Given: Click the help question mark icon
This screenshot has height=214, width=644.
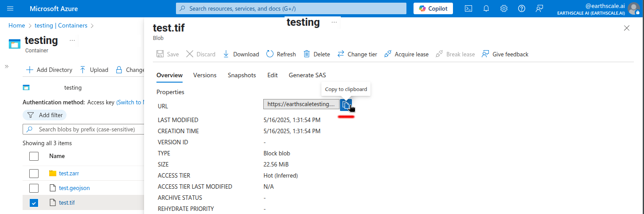Looking at the screenshot, I should (x=522, y=8).
